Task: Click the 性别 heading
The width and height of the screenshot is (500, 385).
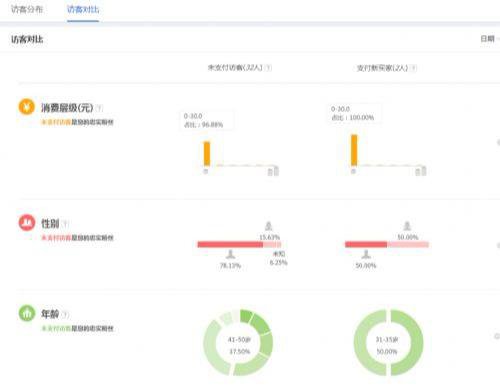Action: pos(50,223)
